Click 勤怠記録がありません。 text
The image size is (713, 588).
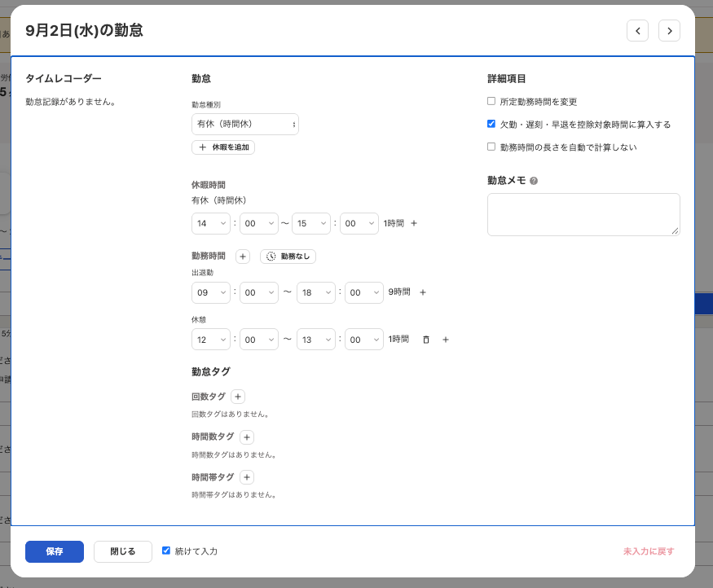[x=70, y=102]
